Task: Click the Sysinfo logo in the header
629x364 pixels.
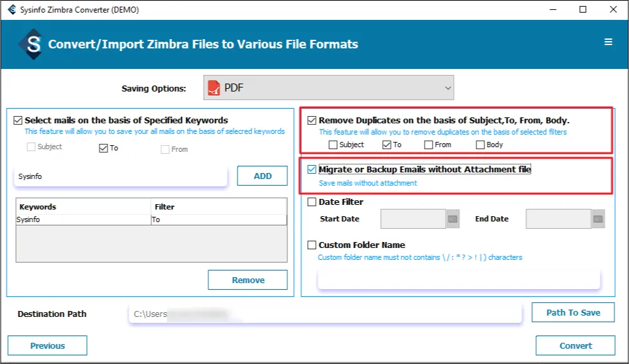Action: point(31,44)
